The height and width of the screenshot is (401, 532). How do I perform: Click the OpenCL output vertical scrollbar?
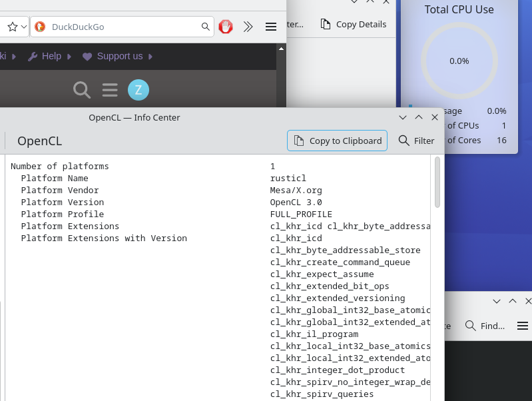pyautogui.click(x=437, y=183)
